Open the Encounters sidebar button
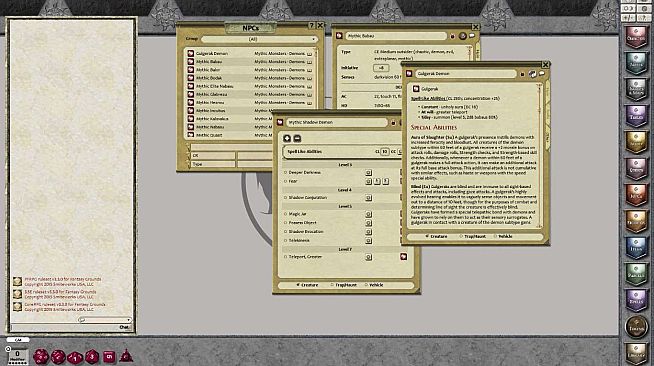Image resolution: width=654 pixels, height=366 pixels. point(636,221)
